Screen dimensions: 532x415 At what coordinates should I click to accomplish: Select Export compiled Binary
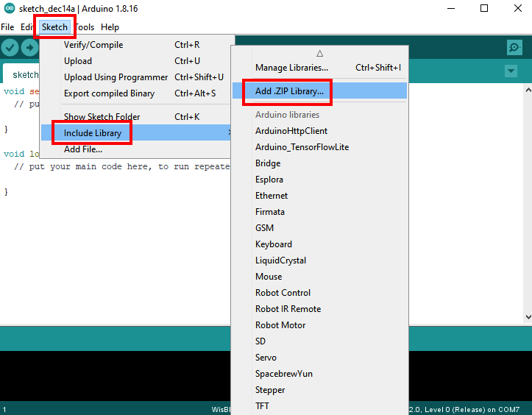coord(135,93)
